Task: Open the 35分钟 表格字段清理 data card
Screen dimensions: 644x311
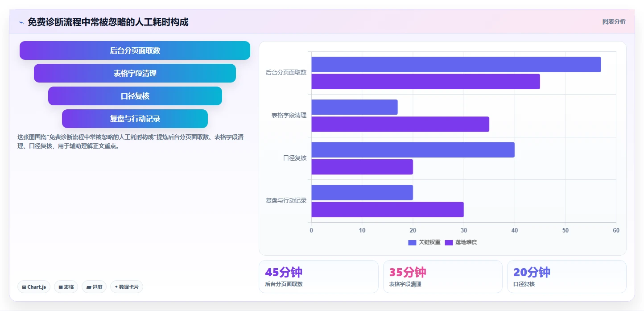Action: [443, 277]
